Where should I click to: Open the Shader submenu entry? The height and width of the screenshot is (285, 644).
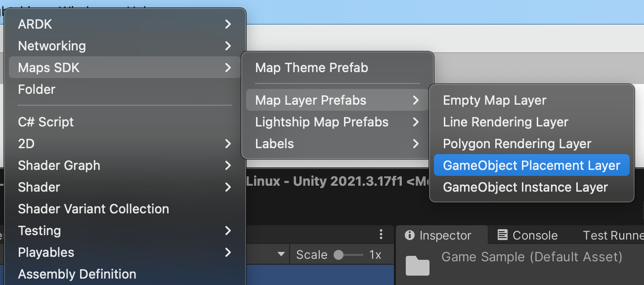(x=125, y=187)
